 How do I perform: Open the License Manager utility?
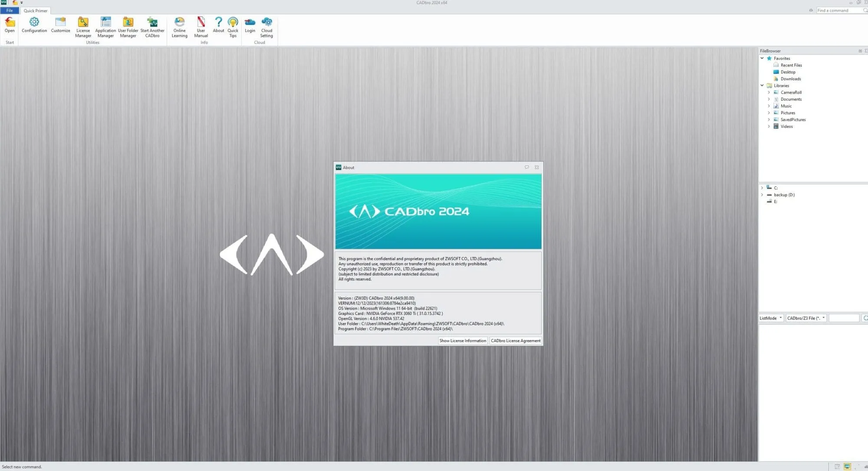pyautogui.click(x=82, y=27)
